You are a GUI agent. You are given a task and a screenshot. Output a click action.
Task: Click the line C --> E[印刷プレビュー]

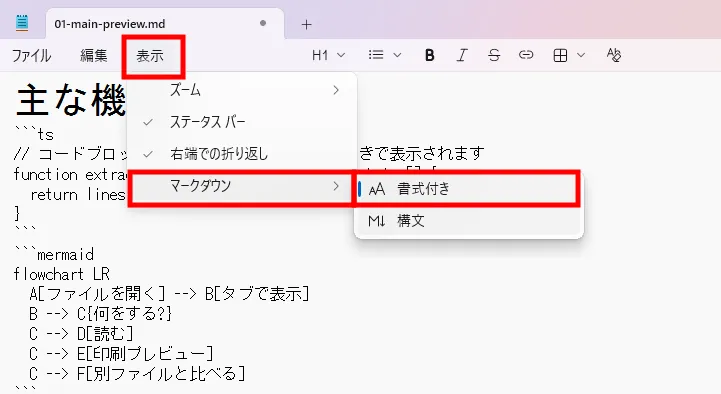(x=121, y=354)
